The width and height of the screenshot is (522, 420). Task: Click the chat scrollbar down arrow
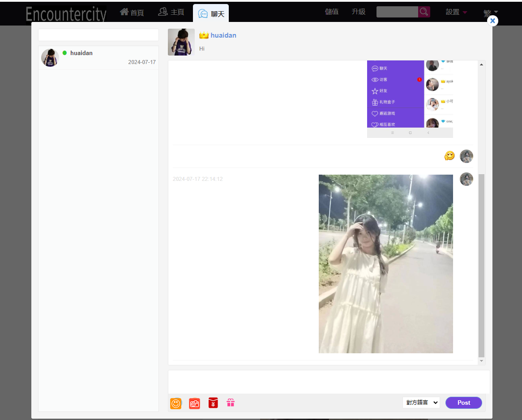pyautogui.click(x=481, y=361)
